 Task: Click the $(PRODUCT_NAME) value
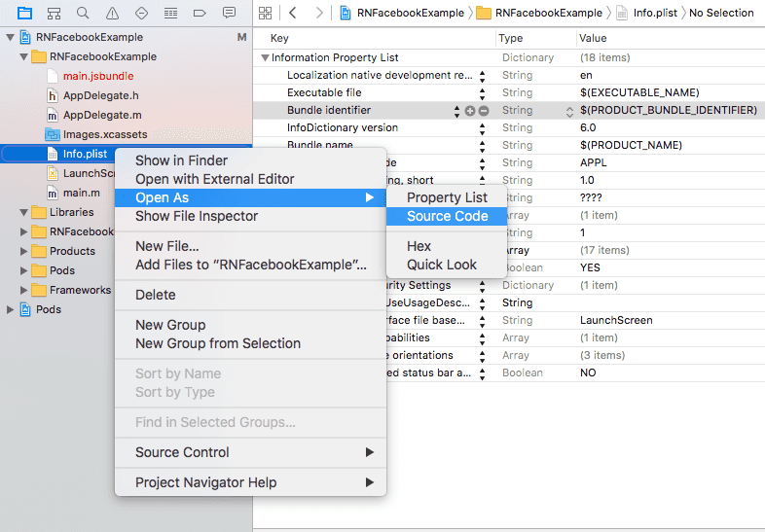coord(631,145)
